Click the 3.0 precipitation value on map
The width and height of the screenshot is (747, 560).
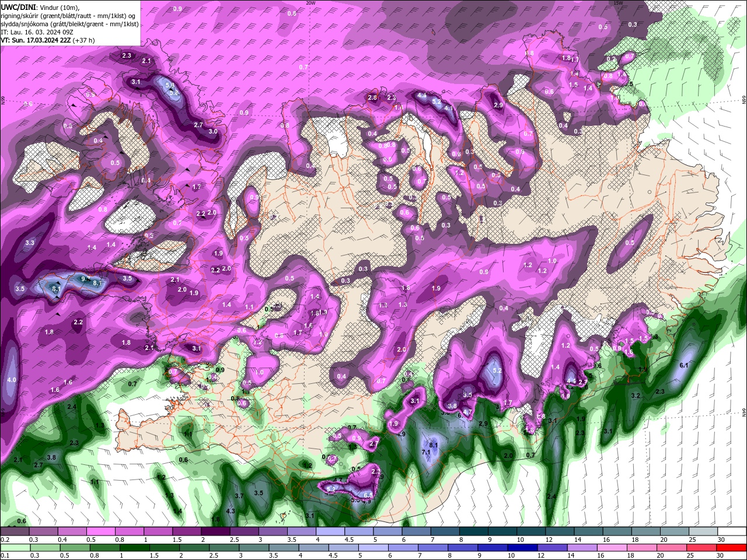[213, 132]
